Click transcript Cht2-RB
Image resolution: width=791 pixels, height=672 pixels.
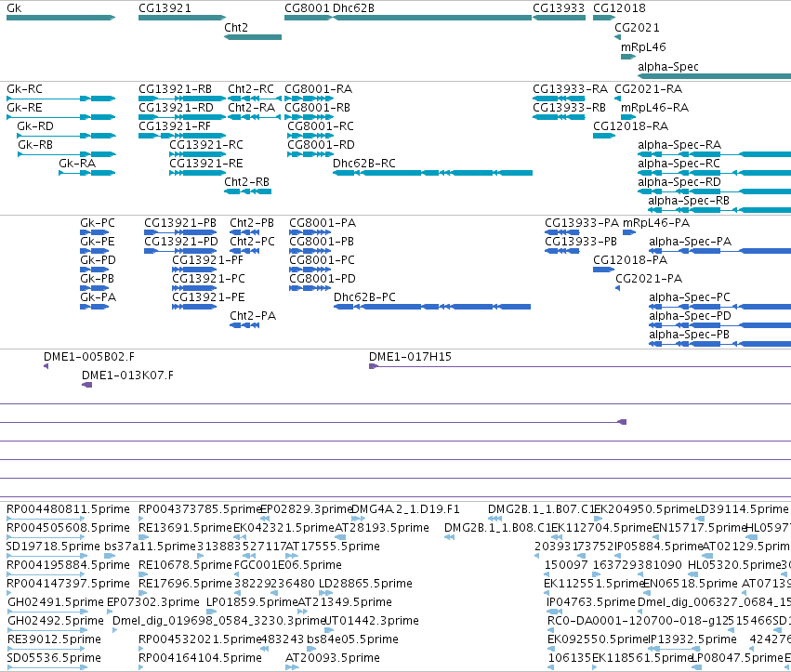click(246, 182)
